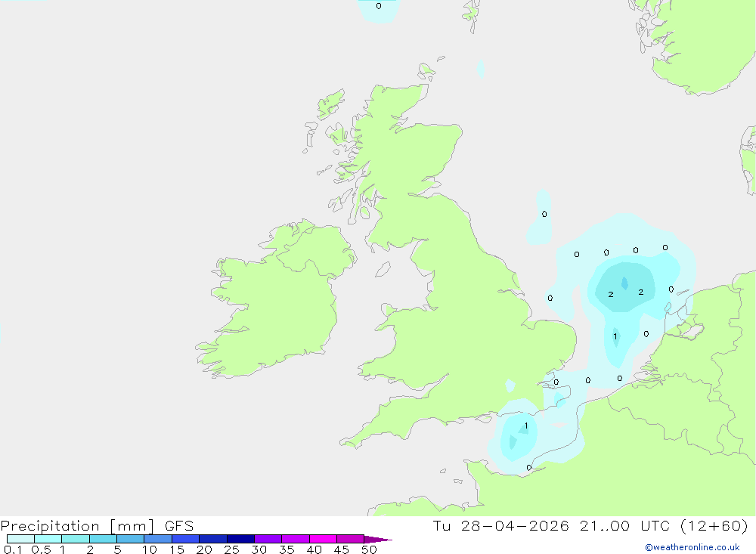Pick the 40–45 mm magenta legend box

tap(323, 539)
